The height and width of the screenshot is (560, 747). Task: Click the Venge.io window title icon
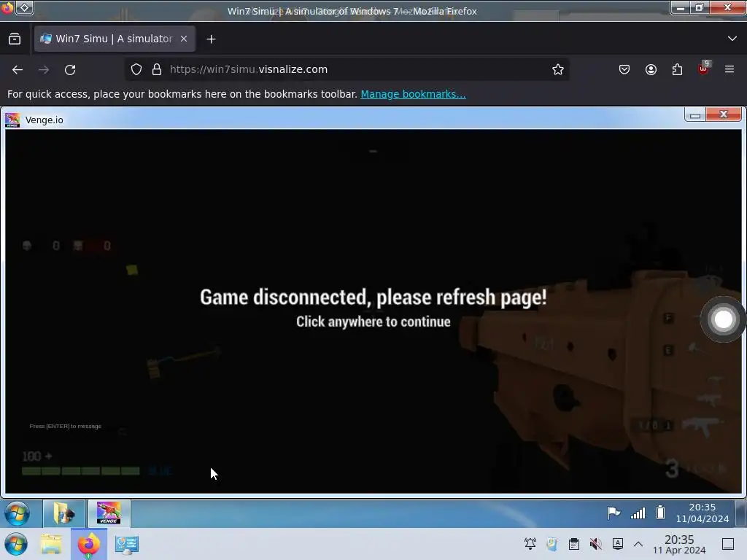point(12,120)
